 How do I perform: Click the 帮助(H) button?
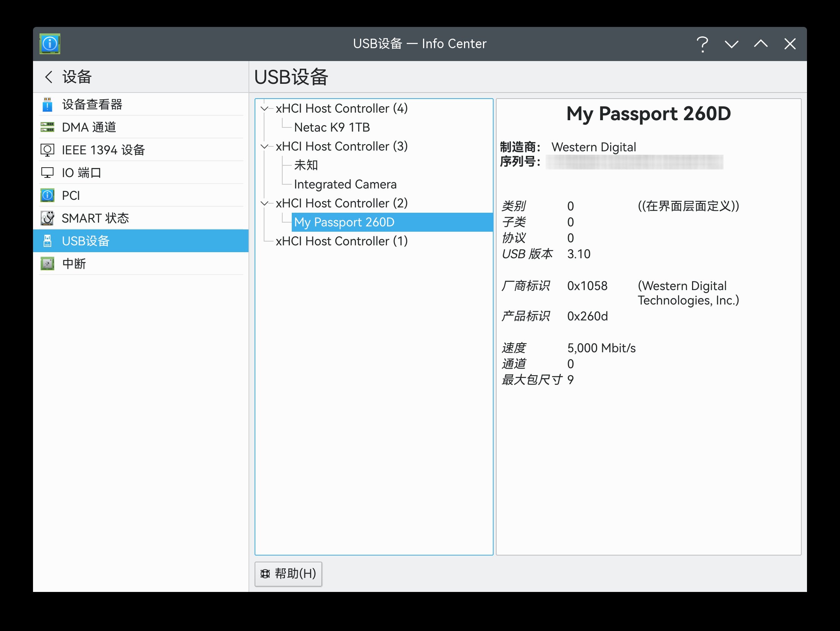tap(288, 574)
